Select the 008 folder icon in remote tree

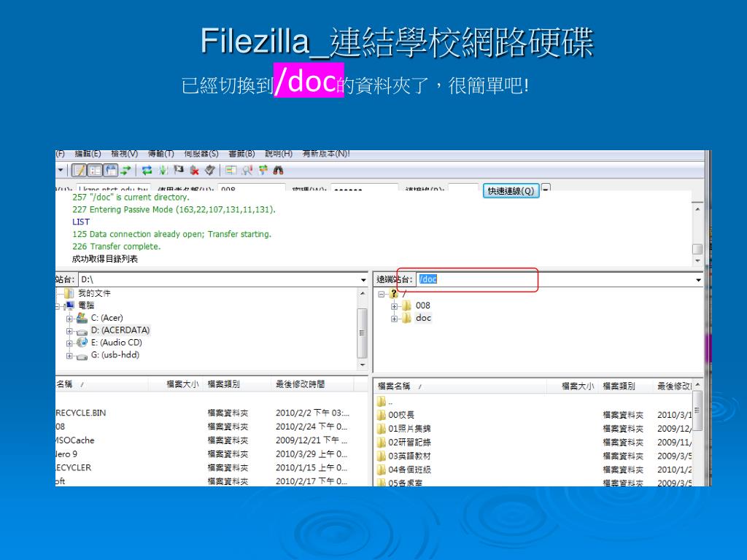coord(406,306)
